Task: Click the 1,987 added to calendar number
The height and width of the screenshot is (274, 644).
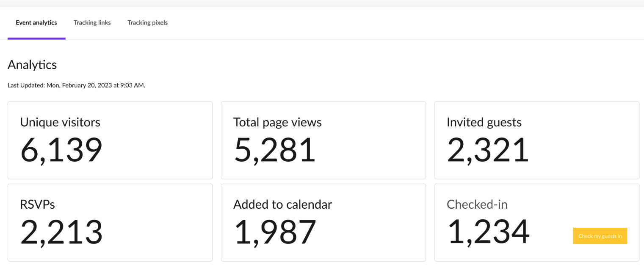Action: [275, 232]
